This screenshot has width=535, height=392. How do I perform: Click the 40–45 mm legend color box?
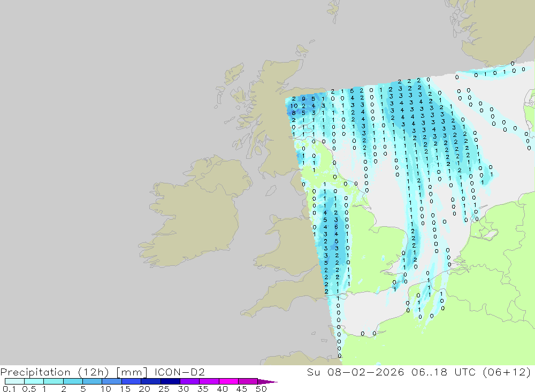coord(228,381)
